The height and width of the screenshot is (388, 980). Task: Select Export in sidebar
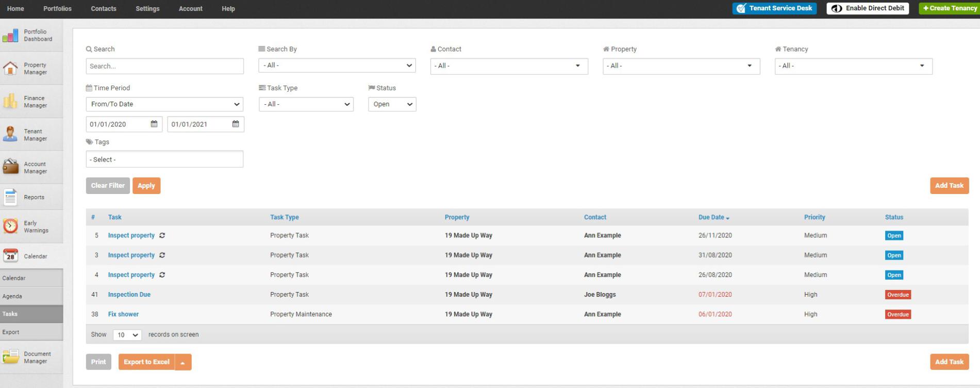click(31, 332)
